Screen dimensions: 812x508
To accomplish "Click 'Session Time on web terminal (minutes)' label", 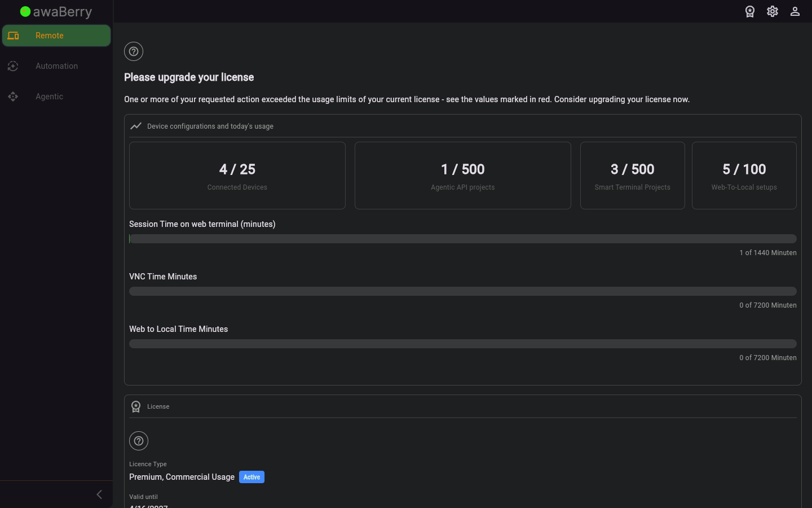I will pyautogui.click(x=202, y=224).
